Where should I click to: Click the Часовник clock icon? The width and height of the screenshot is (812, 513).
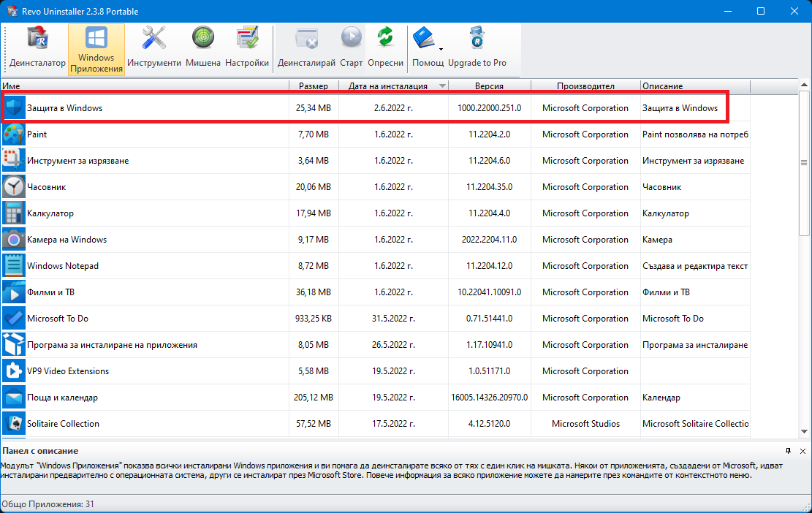tap(14, 187)
